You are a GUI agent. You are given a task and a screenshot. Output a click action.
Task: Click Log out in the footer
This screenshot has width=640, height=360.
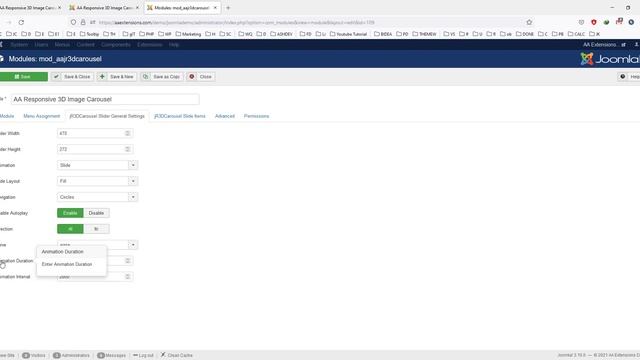143,355
